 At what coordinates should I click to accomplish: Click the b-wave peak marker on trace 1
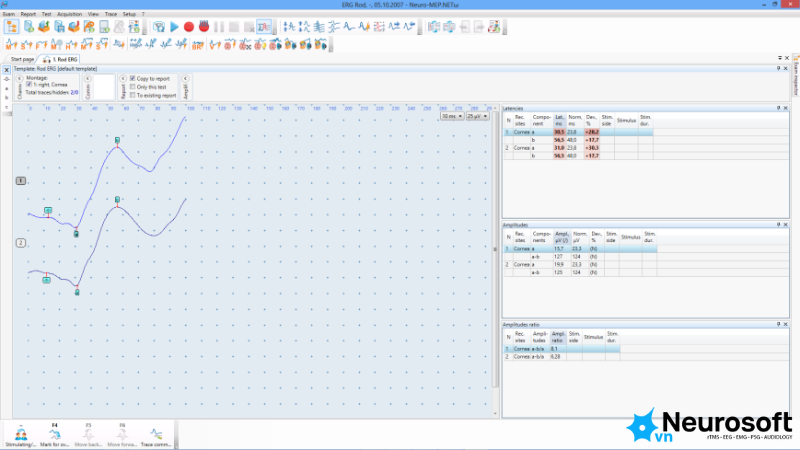[117, 140]
